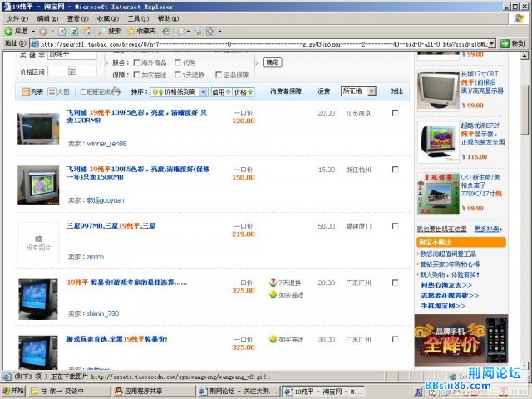Open the Home page icon
The height and width of the screenshot is (399, 532).
tap(87, 32)
